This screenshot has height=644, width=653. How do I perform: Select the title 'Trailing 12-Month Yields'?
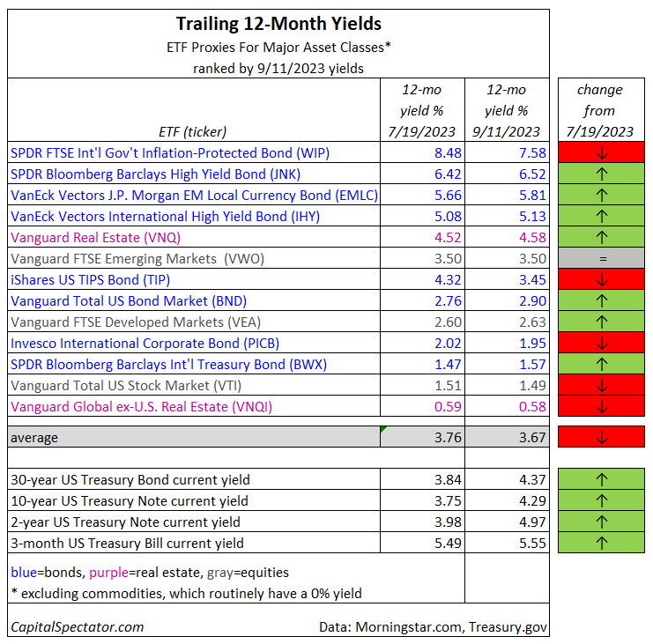click(278, 24)
